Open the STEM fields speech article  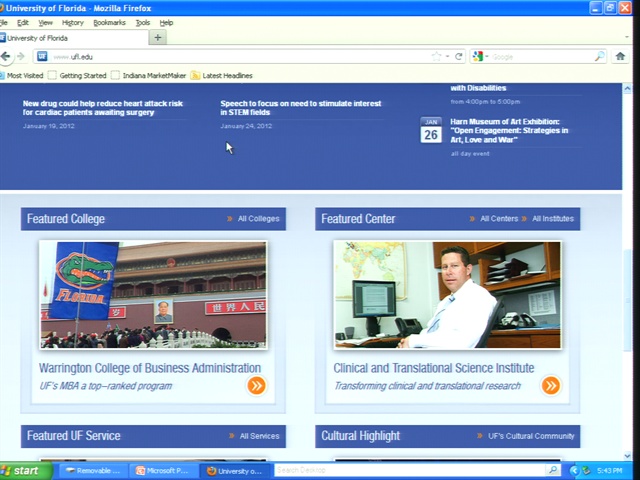click(301, 108)
